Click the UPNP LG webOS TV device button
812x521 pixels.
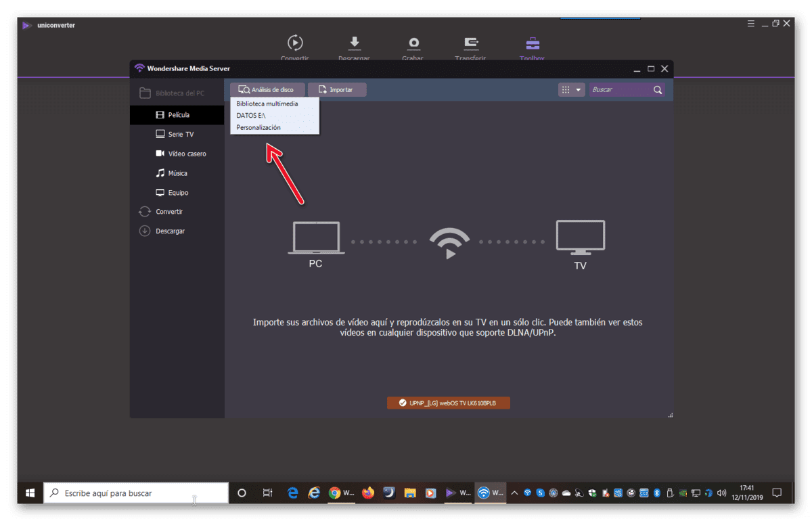pyautogui.click(x=449, y=403)
